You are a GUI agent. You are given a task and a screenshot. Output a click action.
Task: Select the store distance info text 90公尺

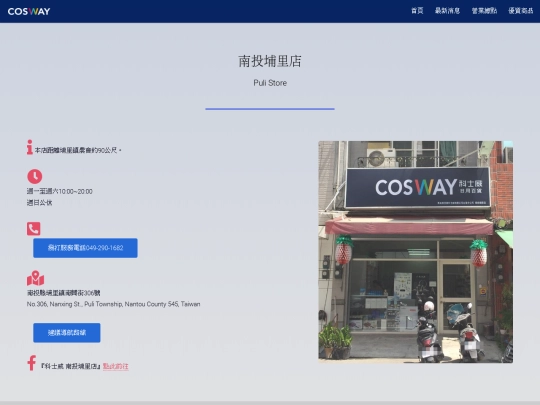point(78,150)
